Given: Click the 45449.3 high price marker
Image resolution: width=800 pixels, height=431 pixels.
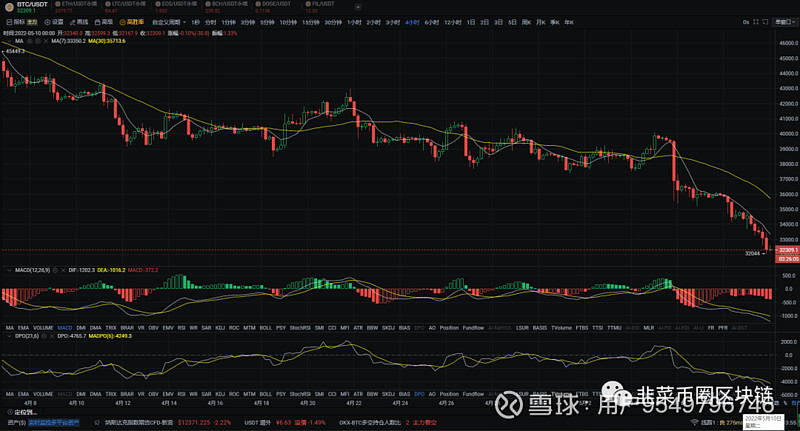Looking at the screenshot, I should (14, 51).
